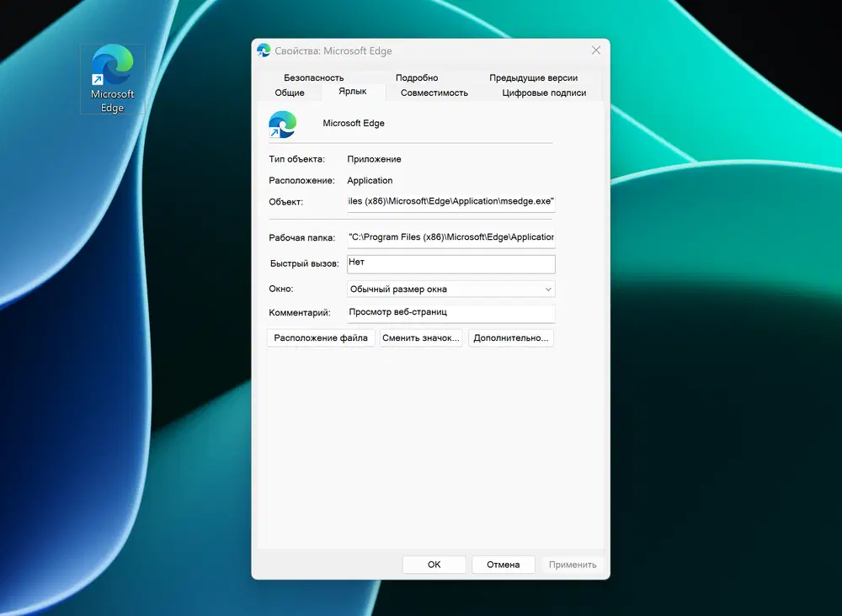Click the Расположение label
This screenshot has width=842, height=616.
coord(301,181)
